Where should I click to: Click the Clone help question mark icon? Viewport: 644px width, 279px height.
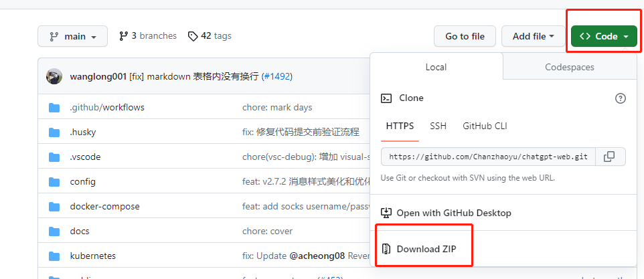[x=620, y=98]
